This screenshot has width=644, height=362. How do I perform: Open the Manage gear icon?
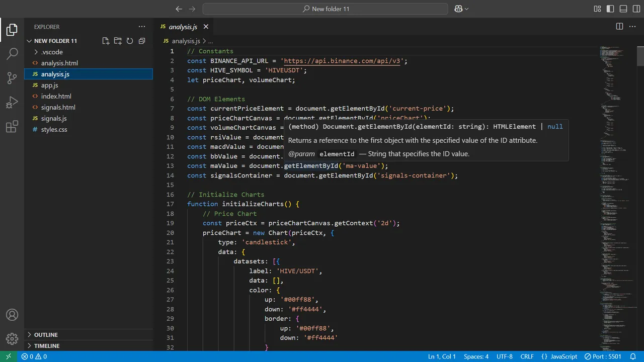[x=12, y=339]
